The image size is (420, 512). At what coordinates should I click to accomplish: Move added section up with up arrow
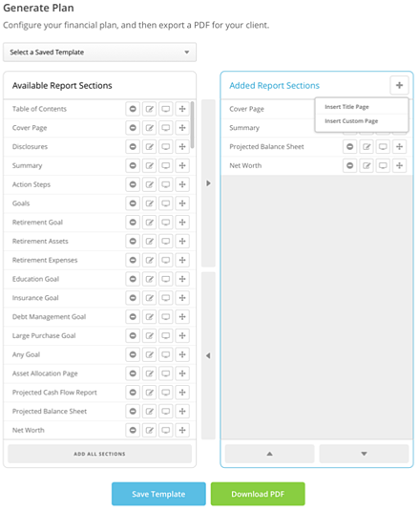click(269, 454)
